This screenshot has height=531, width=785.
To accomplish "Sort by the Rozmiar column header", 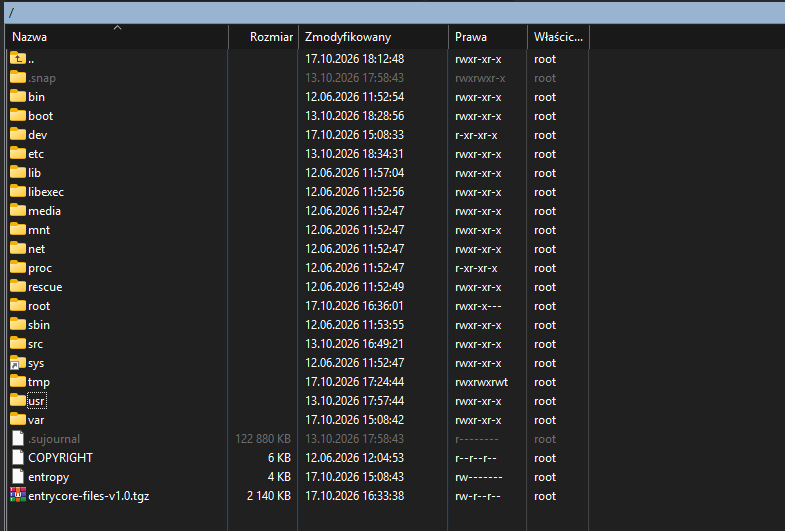I will [263, 37].
